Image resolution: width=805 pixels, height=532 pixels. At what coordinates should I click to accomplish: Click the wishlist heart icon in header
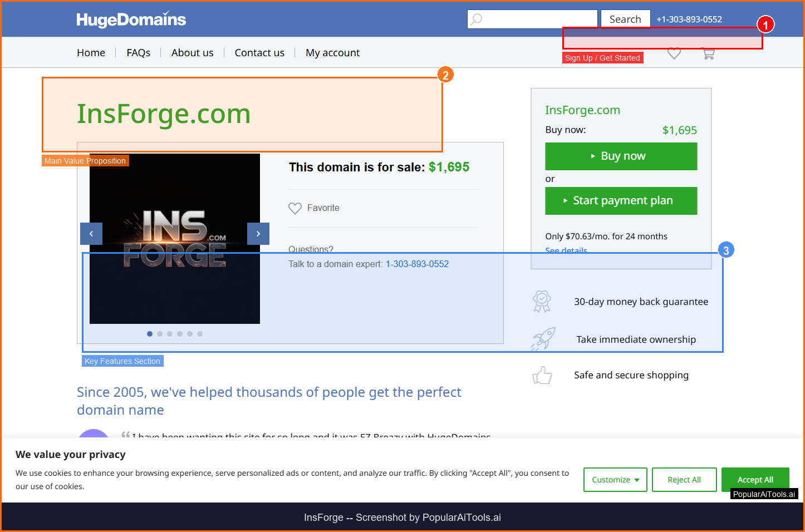(674, 54)
